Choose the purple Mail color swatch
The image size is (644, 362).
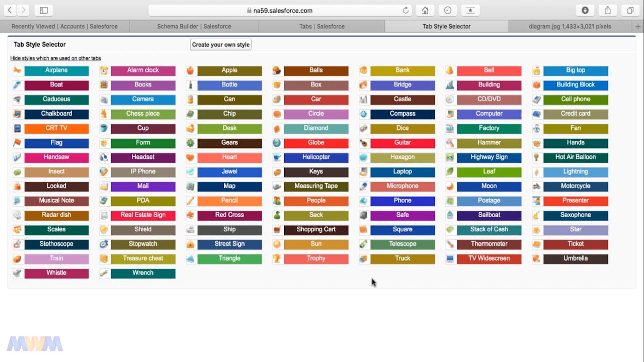(143, 187)
